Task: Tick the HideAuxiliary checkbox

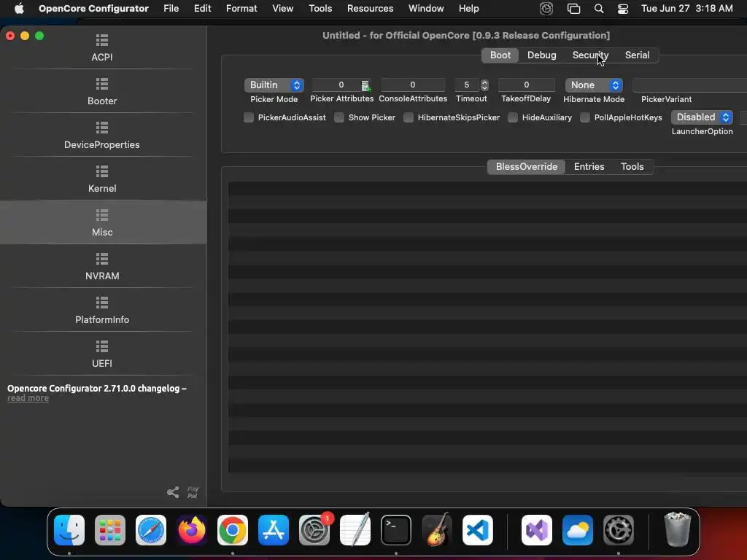Action: click(513, 117)
